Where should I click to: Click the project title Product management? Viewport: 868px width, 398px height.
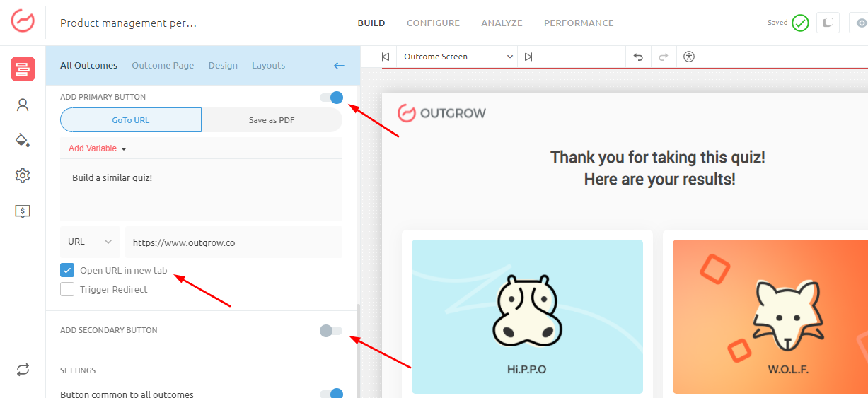(128, 23)
